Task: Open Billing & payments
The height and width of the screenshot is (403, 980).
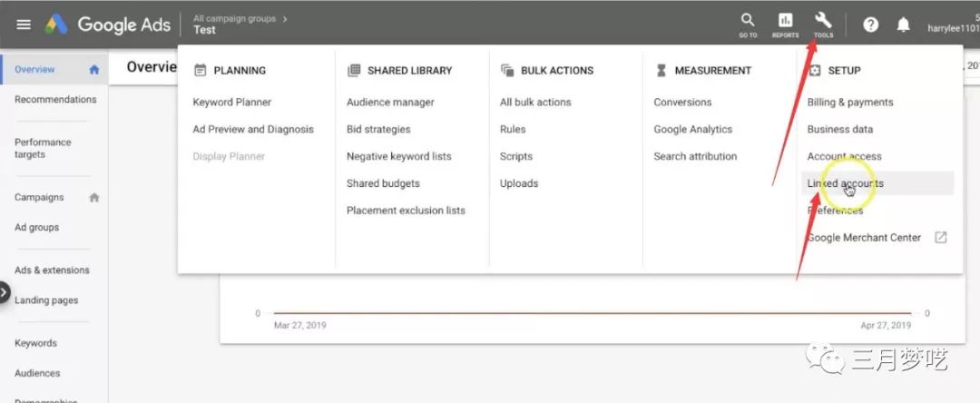Action: (x=850, y=103)
